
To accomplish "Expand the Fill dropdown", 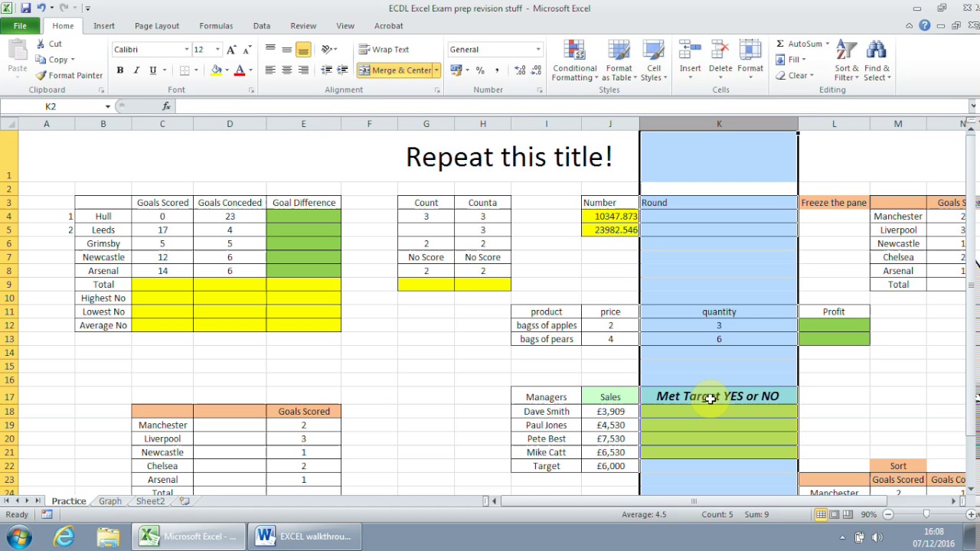I will pos(804,60).
